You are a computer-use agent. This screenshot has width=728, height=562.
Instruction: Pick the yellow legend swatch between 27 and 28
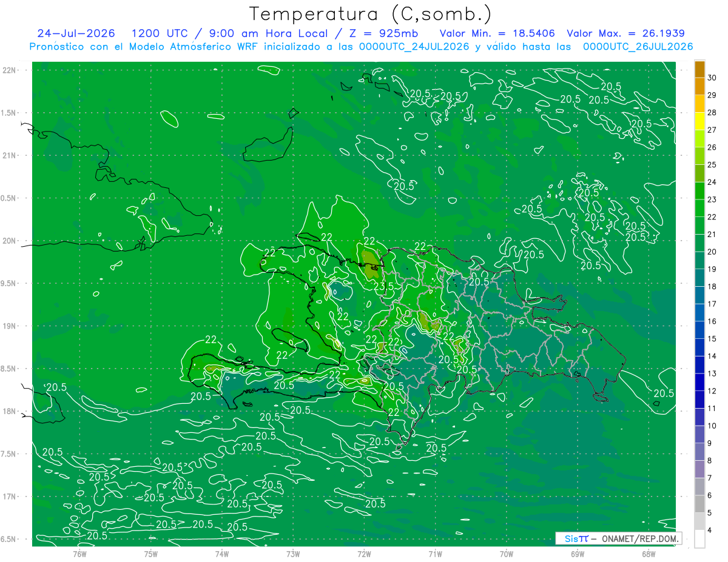coord(699,121)
